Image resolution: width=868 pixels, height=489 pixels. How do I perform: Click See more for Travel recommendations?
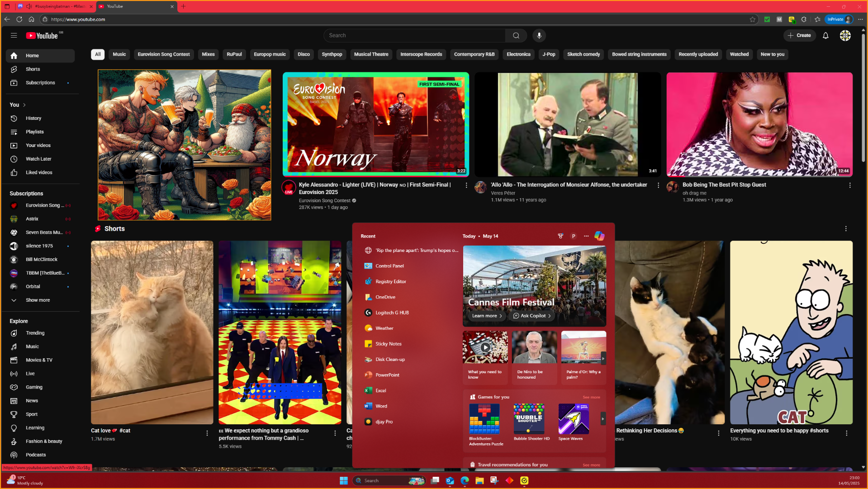[x=591, y=465]
